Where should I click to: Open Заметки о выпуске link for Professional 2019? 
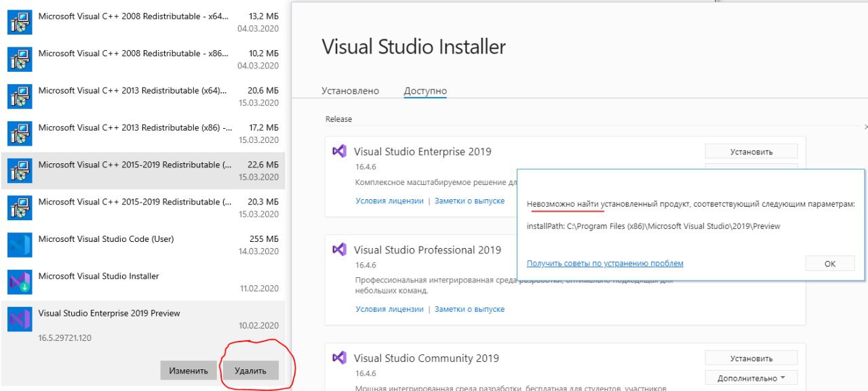coord(469,309)
